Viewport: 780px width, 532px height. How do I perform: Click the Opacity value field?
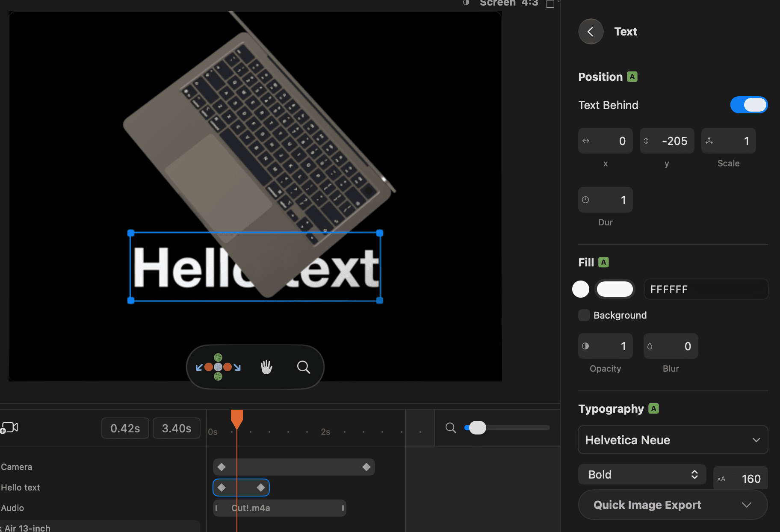[605, 346]
